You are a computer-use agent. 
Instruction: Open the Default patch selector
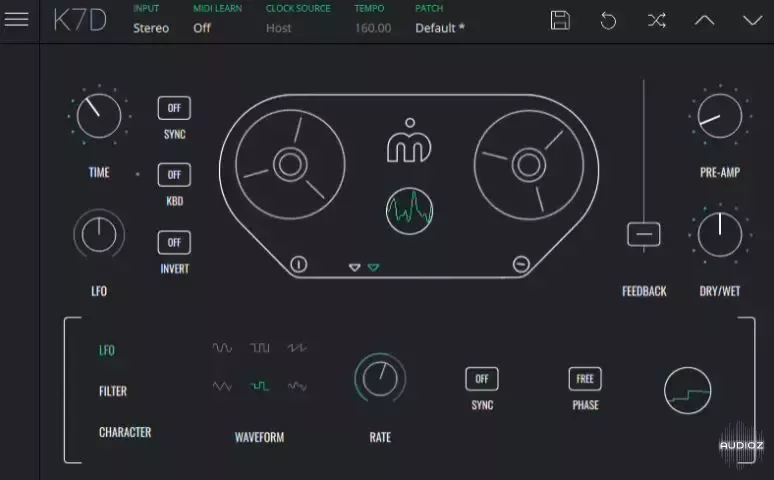click(440, 28)
